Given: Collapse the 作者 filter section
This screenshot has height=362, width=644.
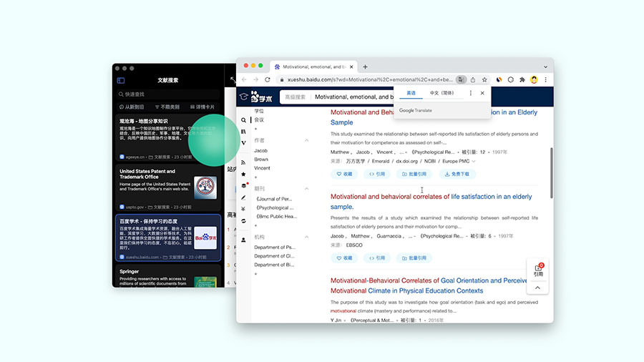Looking at the screenshot, I should coord(307,140).
